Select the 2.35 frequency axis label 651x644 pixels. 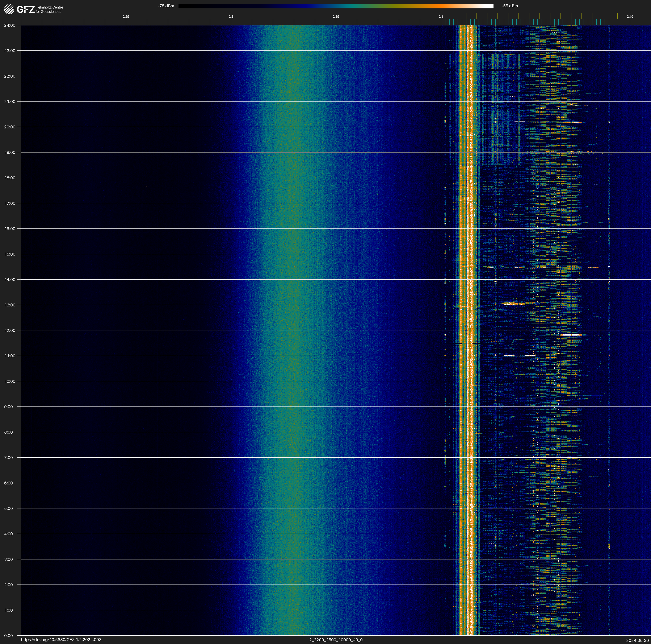point(336,17)
